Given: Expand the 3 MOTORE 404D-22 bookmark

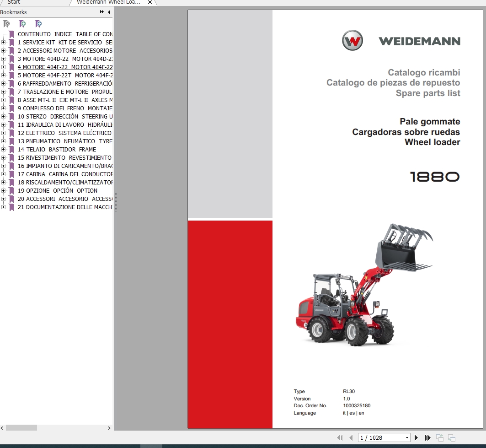Looking at the screenshot, I should point(3,59).
